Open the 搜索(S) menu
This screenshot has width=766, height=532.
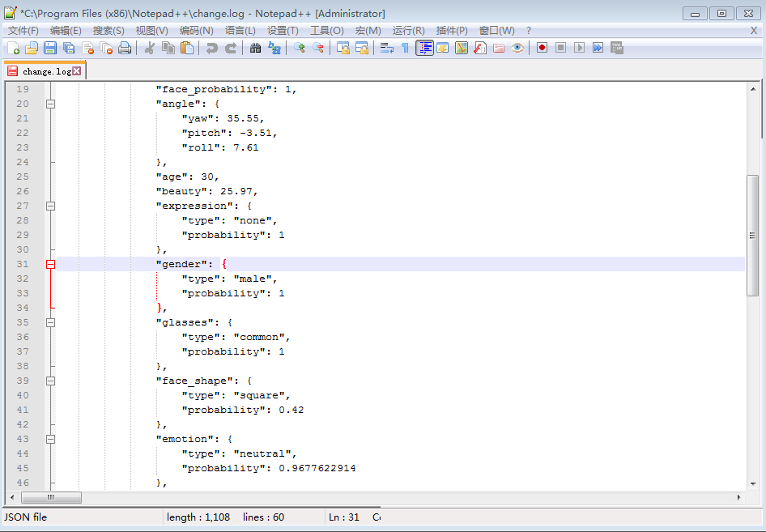pyautogui.click(x=109, y=31)
